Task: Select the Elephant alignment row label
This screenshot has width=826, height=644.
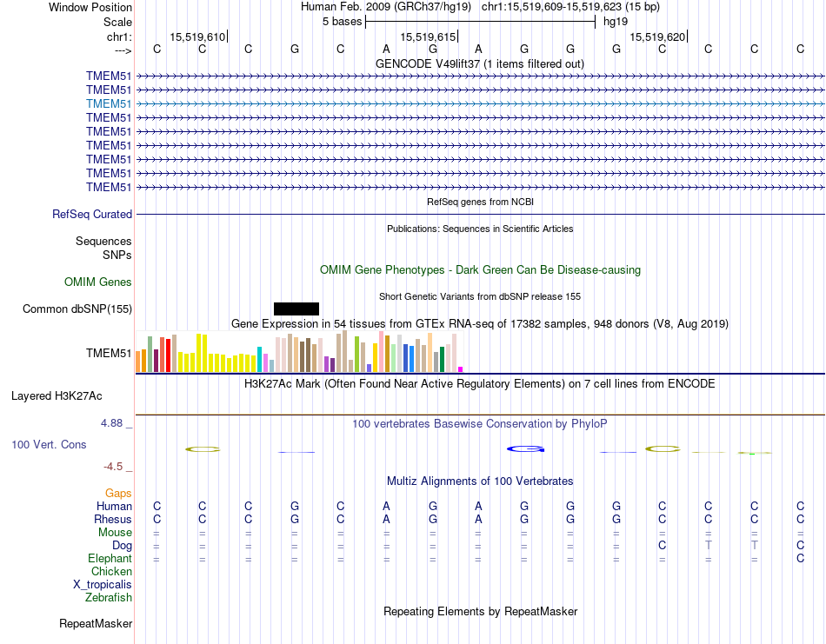Action: 110,558
